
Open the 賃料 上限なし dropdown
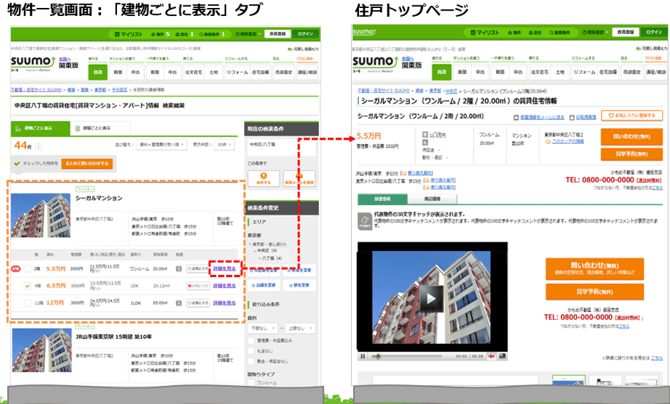click(300, 328)
